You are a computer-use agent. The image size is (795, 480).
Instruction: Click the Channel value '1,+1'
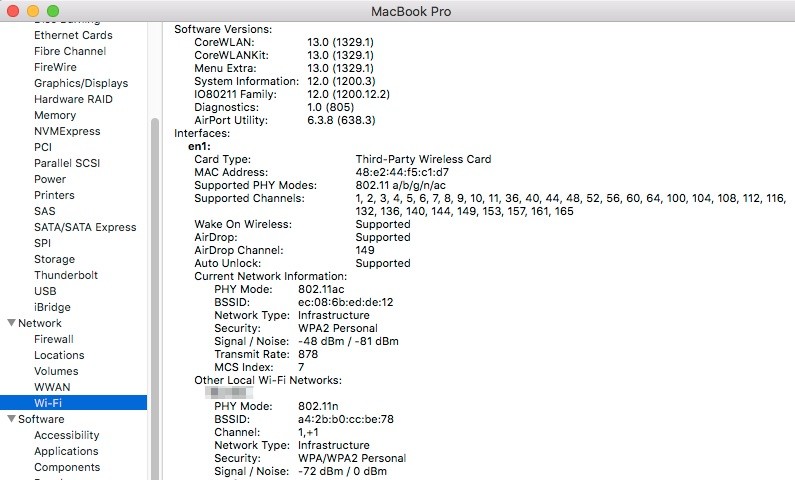308,432
